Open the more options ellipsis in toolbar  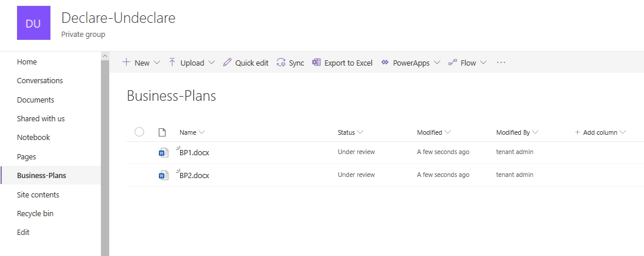501,62
